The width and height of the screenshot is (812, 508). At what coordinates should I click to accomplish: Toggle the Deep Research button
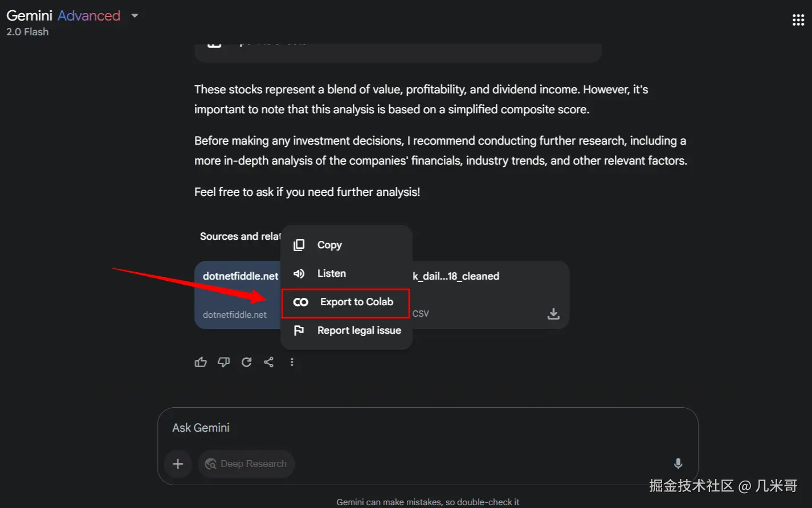point(246,464)
